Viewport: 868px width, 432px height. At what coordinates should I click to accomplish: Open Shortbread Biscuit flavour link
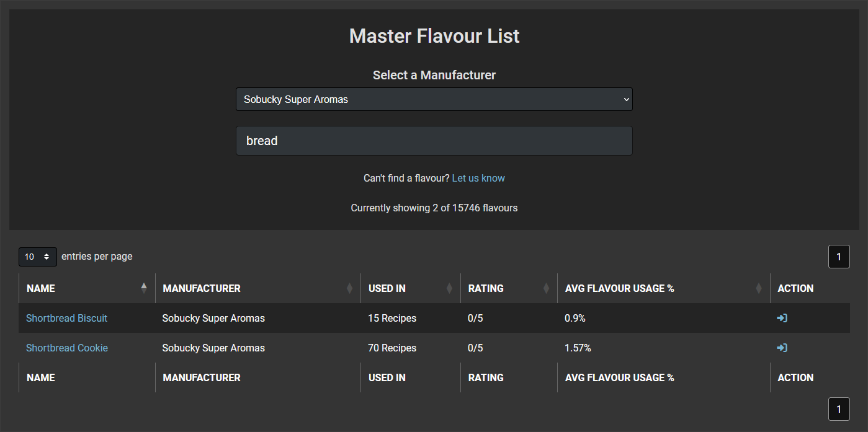click(x=67, y=318)
